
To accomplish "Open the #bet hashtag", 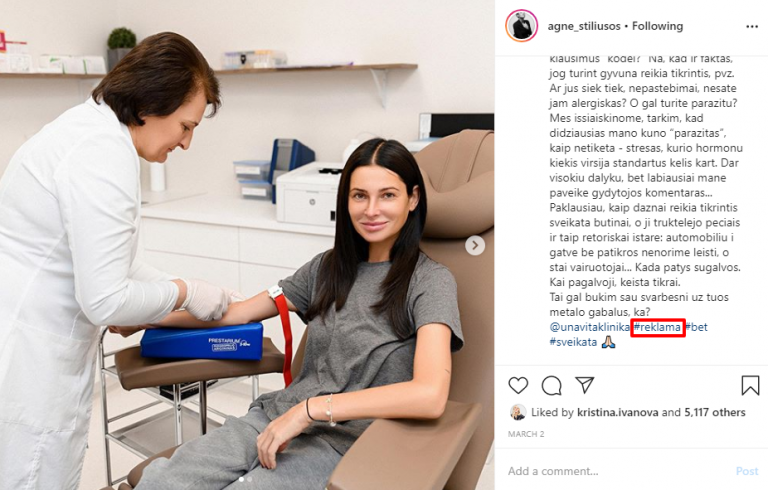I will click(x=696, y=327).
